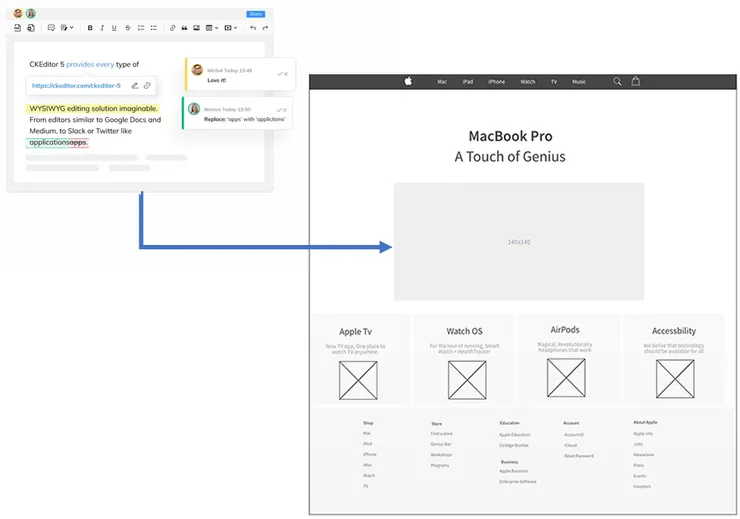Open 'Find a store' footer link

pos(441,434)
